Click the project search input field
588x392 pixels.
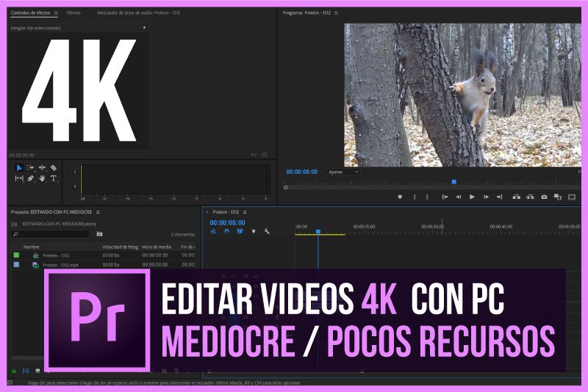51,234
